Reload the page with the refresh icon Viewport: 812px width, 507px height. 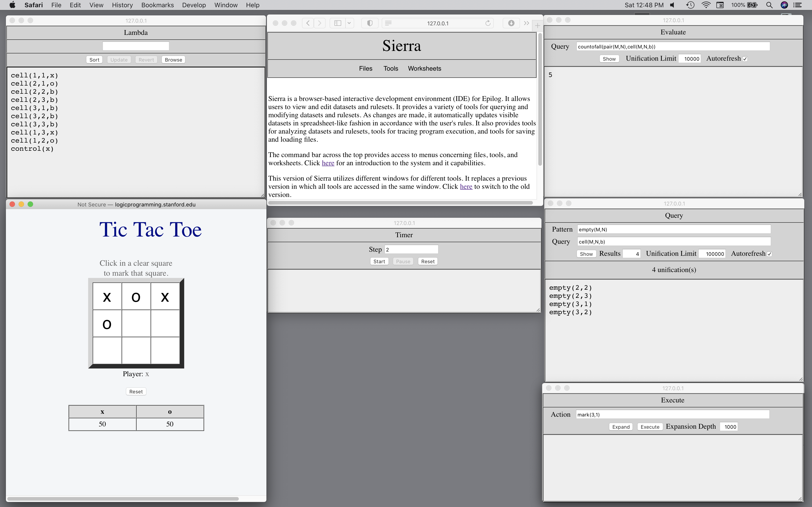point(488,23)
